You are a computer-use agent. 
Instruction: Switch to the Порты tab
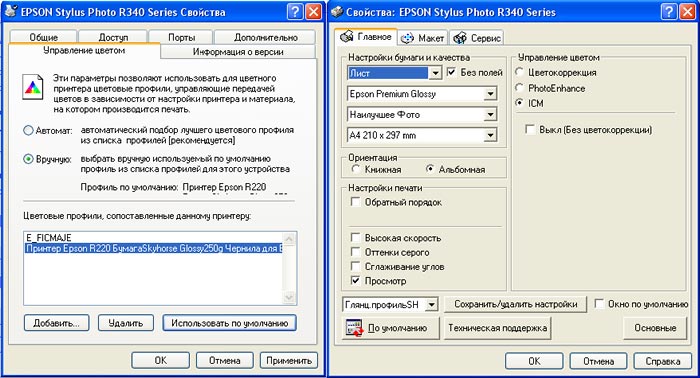pyautogui.click(x=181, y=37)
